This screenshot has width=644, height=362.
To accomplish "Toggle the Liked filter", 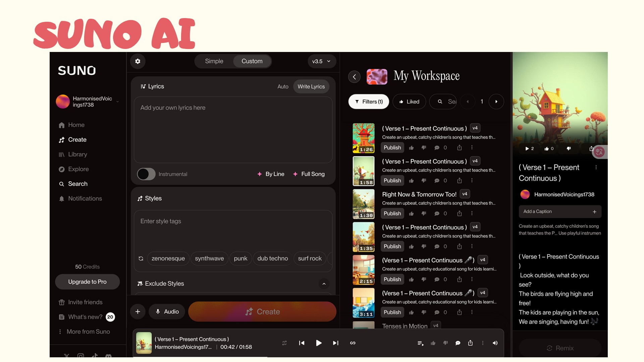I will 409,102.
